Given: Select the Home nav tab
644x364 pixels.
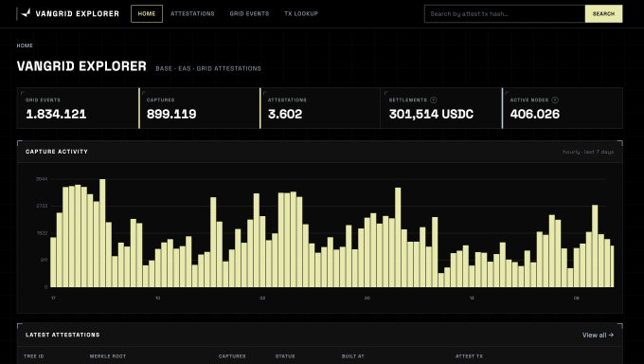Looking at the screenshot, I should 147,13.
